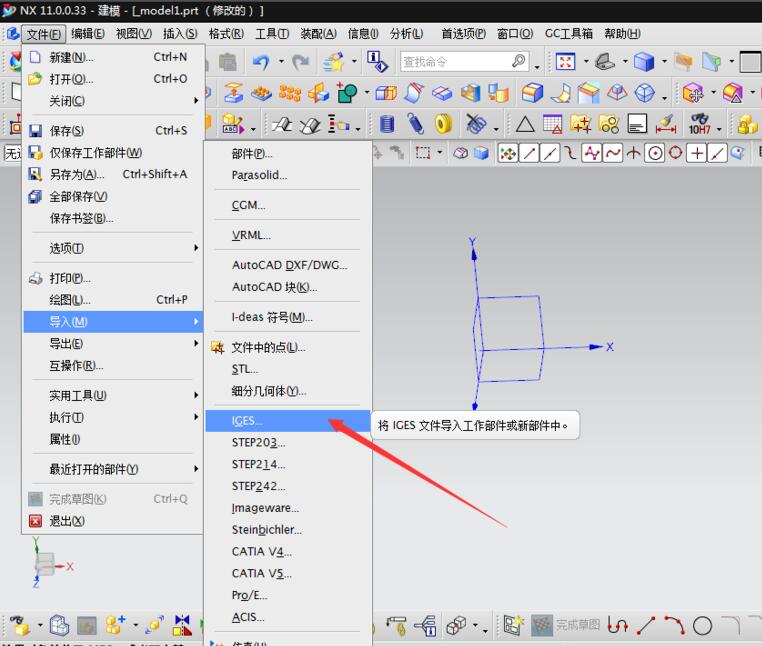The height and width of the screenshot is (646, 762).
Task: Open the dropdown next to fit view icon
Action: click(x=586, y=62)
